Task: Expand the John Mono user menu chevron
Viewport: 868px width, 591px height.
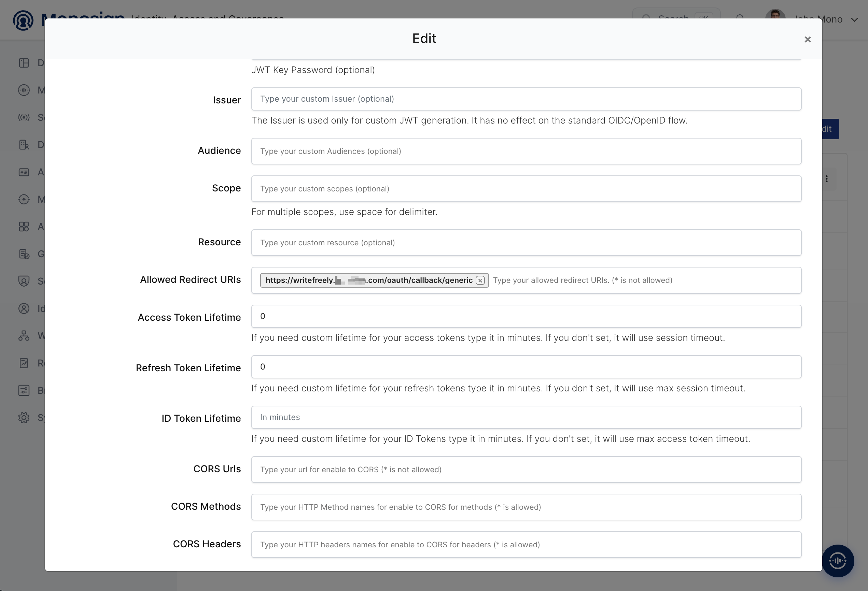Action: point(854,20)
